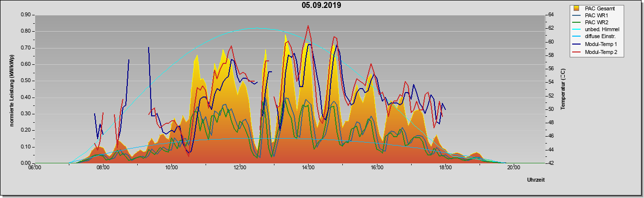644x198 pixels.
Task: Click the 20:00 time axis tick label
Action: pos(514,167)
